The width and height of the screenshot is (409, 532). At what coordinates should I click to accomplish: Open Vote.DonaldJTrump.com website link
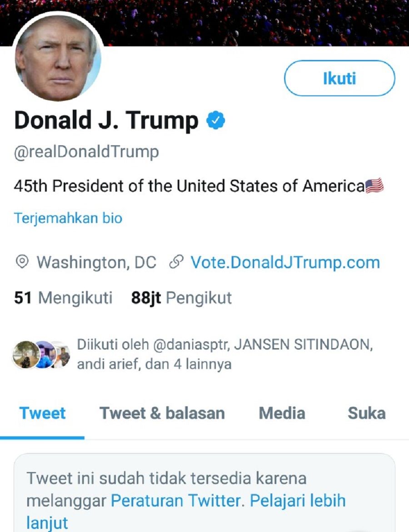pyautogui.click(x=285, y=263)
